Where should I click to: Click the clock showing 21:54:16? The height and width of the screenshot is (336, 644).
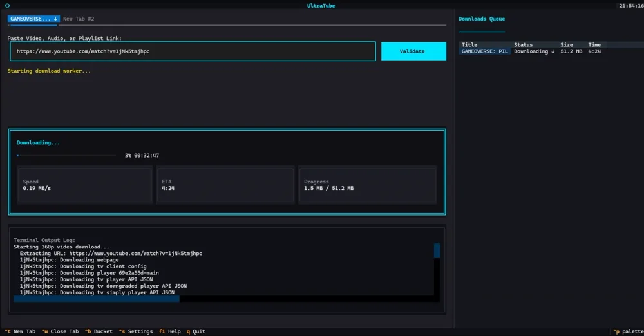631,6
